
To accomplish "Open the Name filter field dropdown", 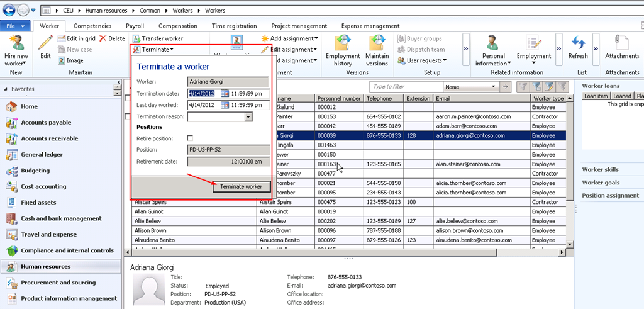I will (492, 87).
